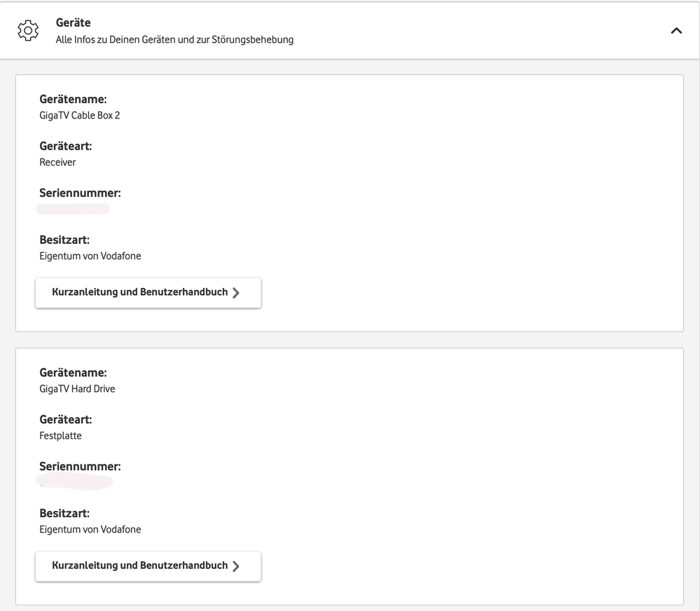Click the GigaTV Cable Box 2 device name
The image size is (700, 611).
coord(79,115)
